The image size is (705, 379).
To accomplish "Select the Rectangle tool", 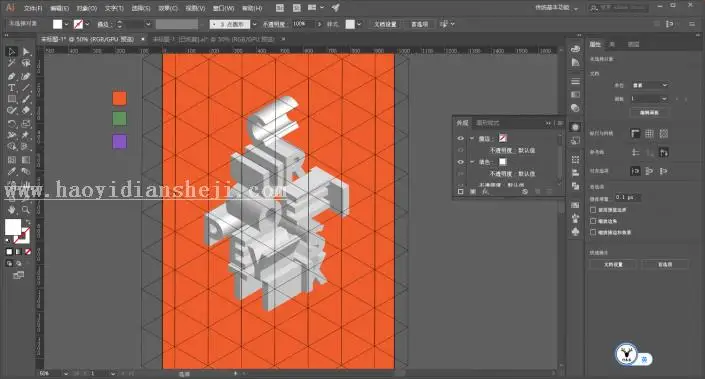I will 12,99.
